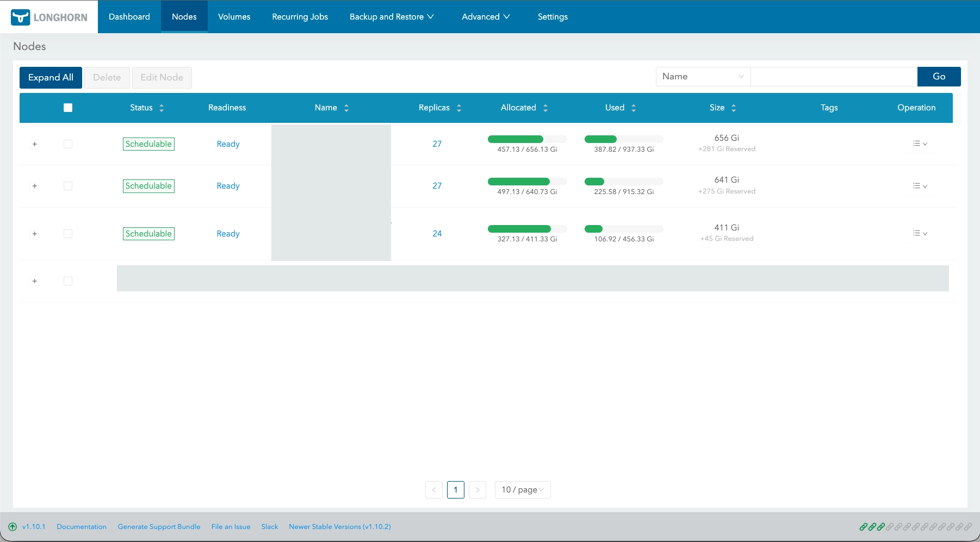Click the Longhorn logo icon
980x542 pixels.
point(20,17)
